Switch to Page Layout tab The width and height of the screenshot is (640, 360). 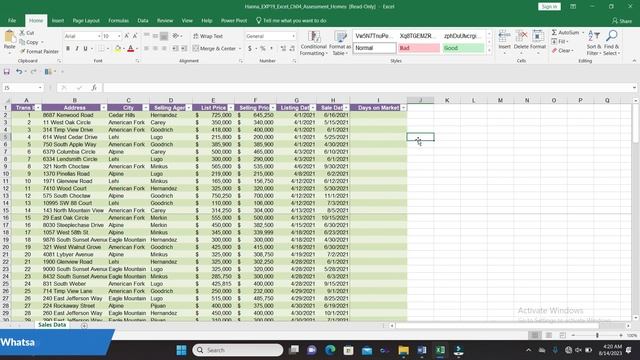point(86,20)
